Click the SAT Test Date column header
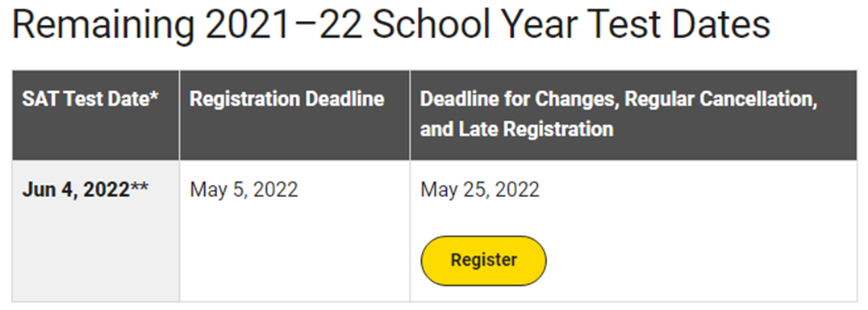The image size is (868, 310). pyautogui.click(x=91, y=99)
